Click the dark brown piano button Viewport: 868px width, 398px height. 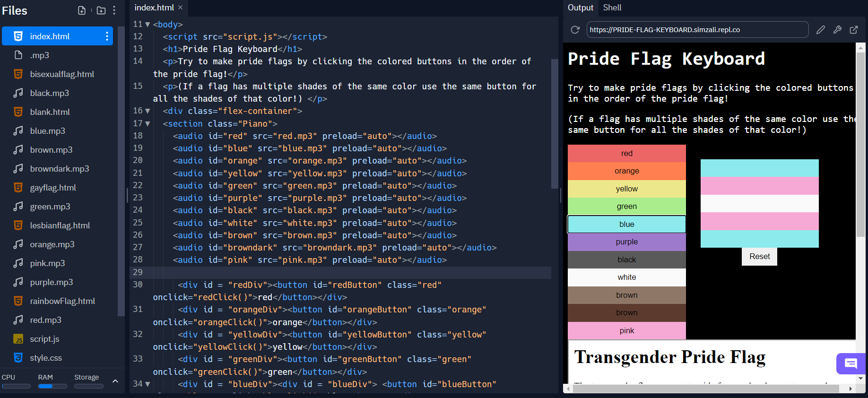pyautogui.click(x=626, y=313)
